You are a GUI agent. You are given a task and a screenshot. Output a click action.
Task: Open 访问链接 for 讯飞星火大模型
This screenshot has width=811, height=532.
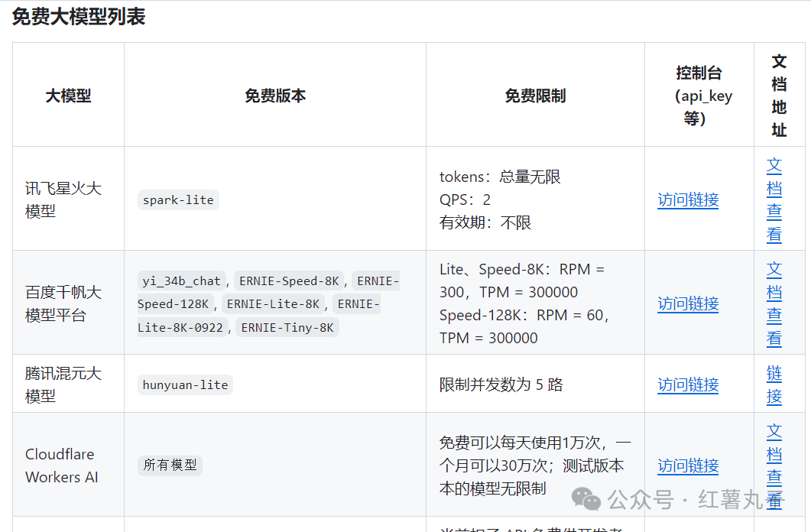[688, 199]
